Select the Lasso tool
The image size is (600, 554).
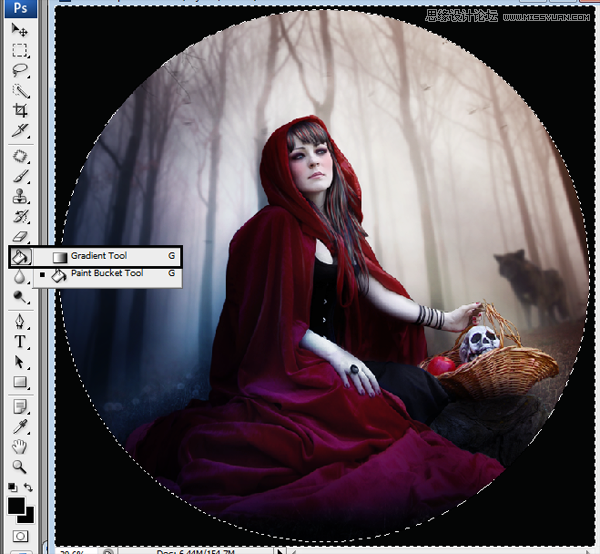(x=20, y=70)
